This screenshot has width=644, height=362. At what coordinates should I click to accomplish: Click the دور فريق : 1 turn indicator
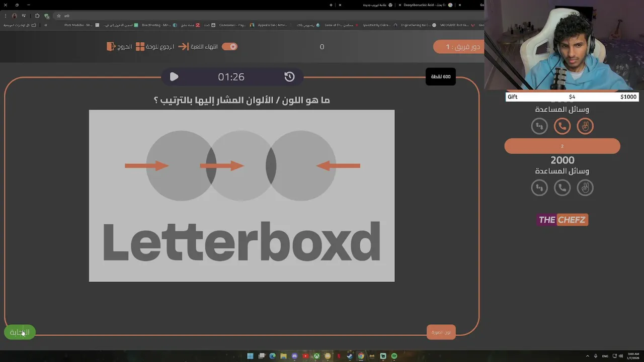(459, 47)
